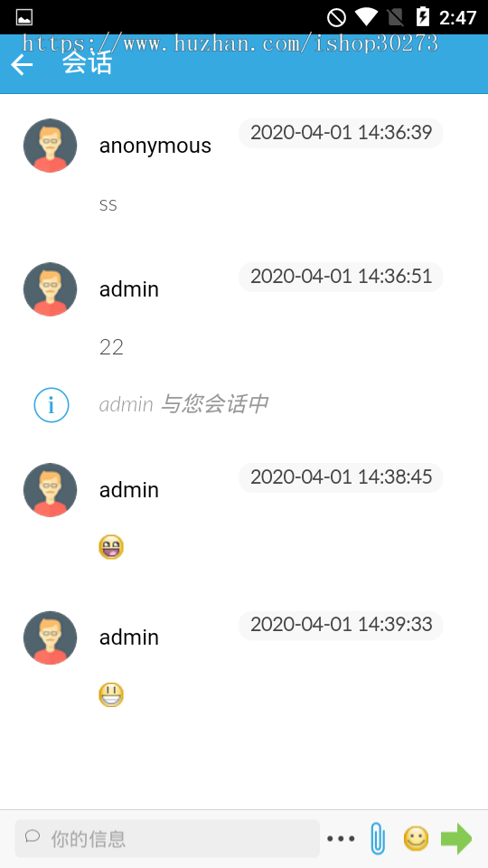This screenshot has width=488, height=868.
Task: Tap the 会话 header title
Action: pyautogui.click(x=88, y=63)
